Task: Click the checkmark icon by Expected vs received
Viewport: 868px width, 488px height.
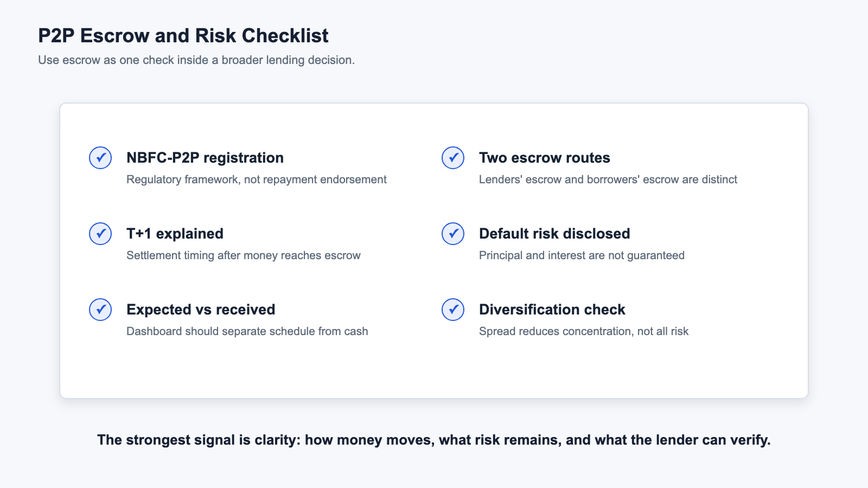Action: click(x=100, y=310)
